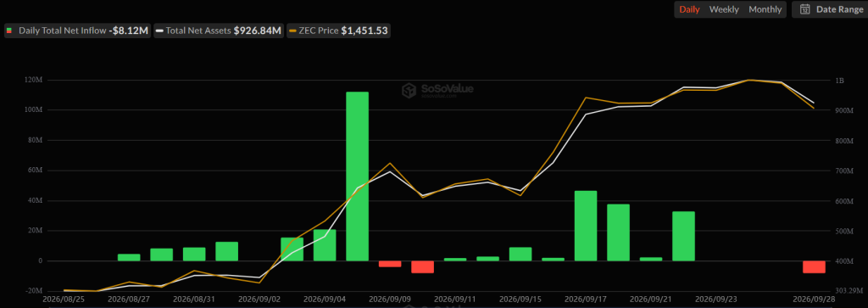Toggle ZEC Price legend series

point(339,31)
